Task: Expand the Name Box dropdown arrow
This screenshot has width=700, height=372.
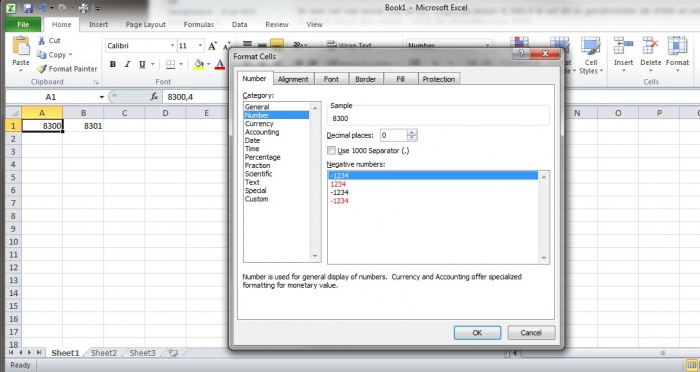Action: pos(102,97)
